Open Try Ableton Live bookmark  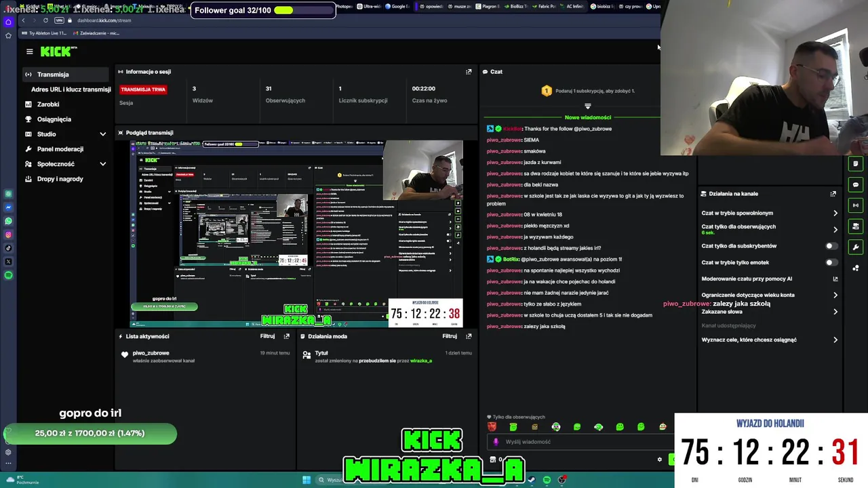point(43,33)
